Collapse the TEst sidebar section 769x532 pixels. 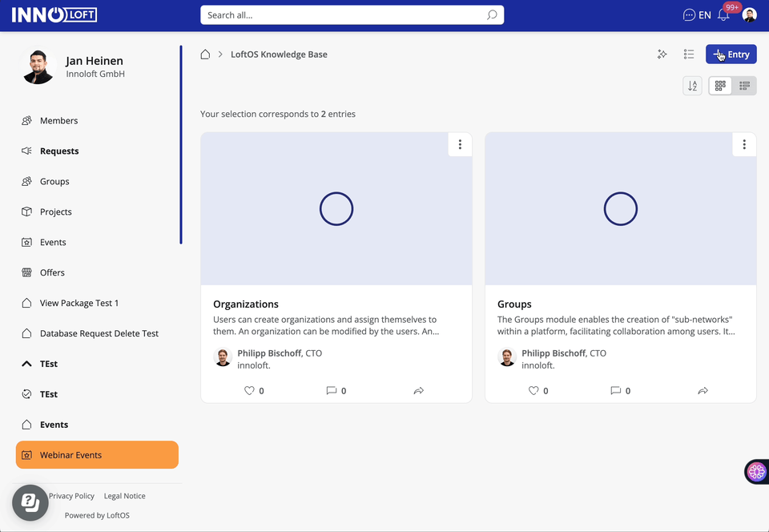(26, 364)
